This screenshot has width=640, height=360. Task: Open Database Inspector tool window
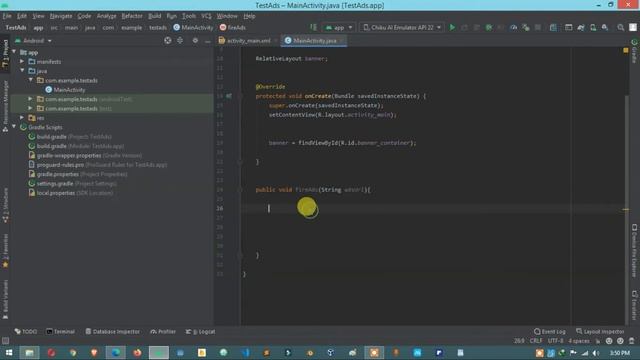(x=113, y=331)
